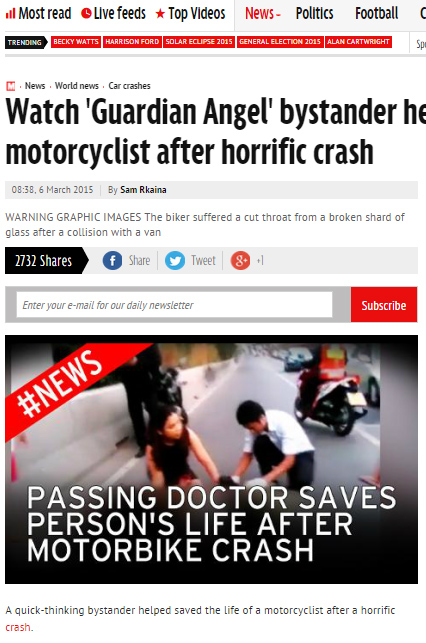View author Sam Rkaina's profile

(143, 190)
